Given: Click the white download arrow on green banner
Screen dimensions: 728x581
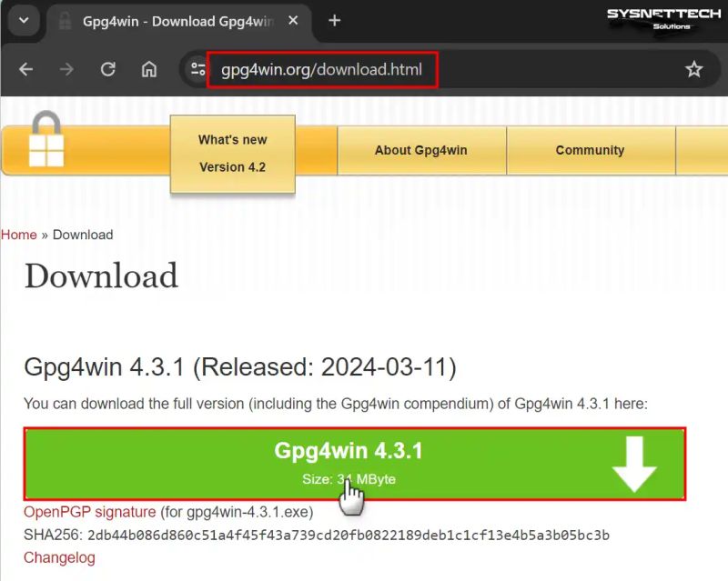Looking at the screenshot, I should 634,464.
